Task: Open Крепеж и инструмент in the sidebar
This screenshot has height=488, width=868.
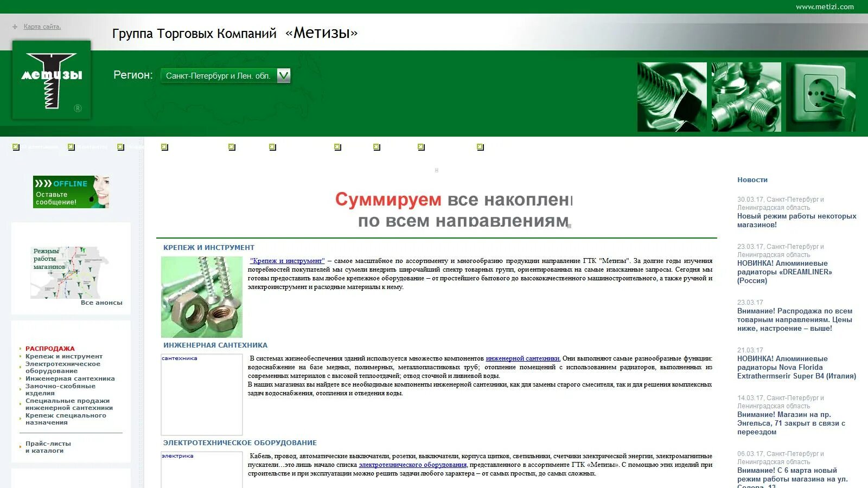Action: click(64, 356)
